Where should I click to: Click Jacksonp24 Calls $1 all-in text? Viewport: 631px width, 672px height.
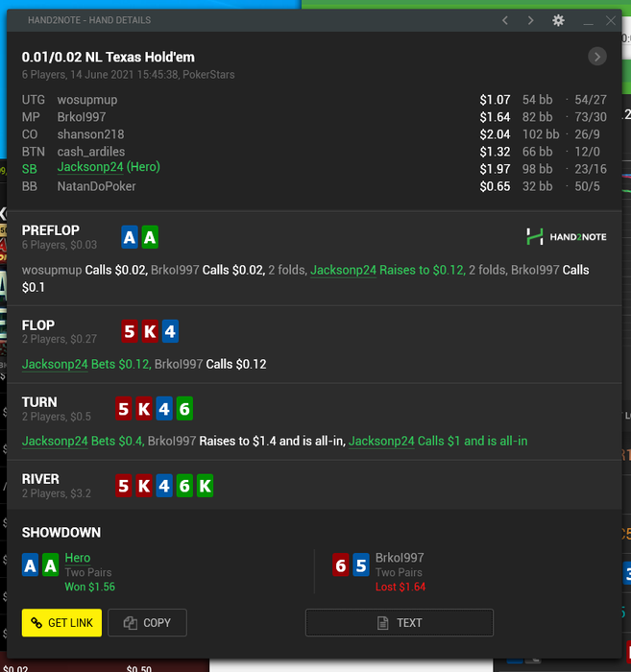pos(438,441)
